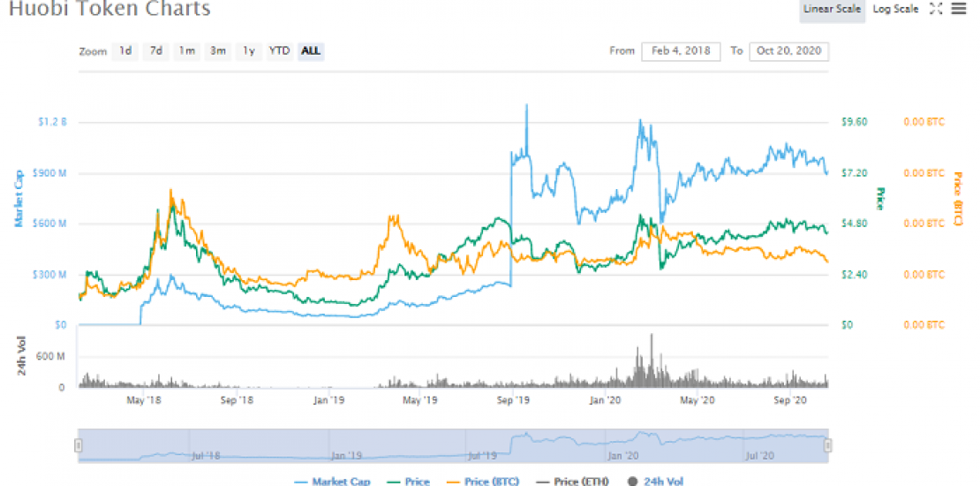This screenshot has height=486, width=980.
Task: Switch chart to Log Scale
Action: (896, 9)
